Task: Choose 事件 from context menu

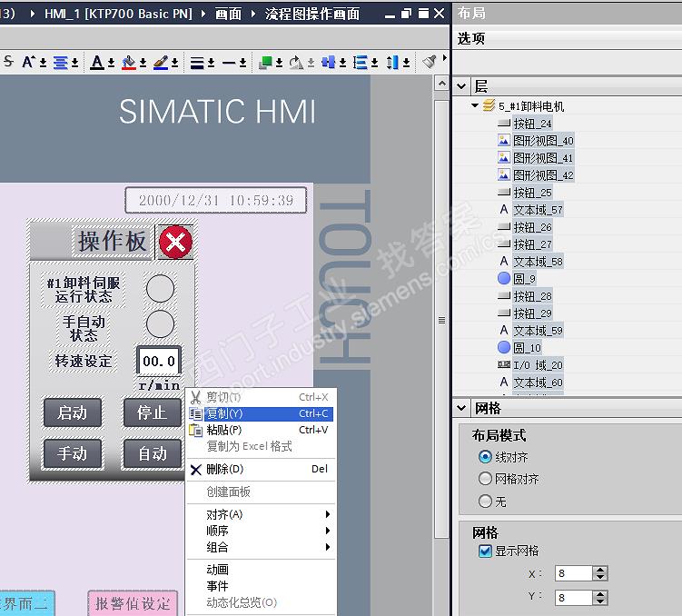Action: click(x=261, y=586)
